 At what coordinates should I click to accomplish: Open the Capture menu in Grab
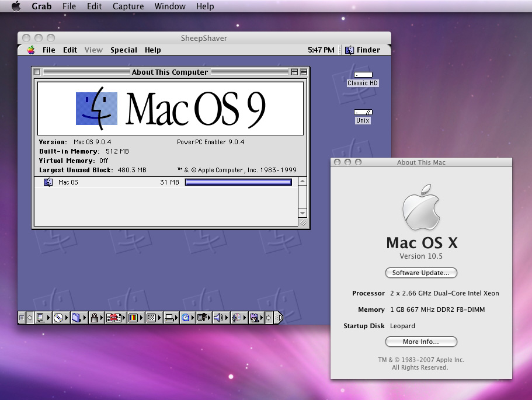(128, 6)
